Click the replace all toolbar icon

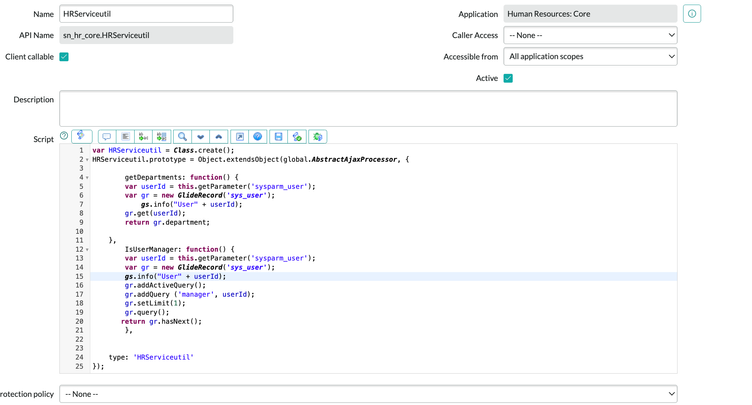[162, 137]
